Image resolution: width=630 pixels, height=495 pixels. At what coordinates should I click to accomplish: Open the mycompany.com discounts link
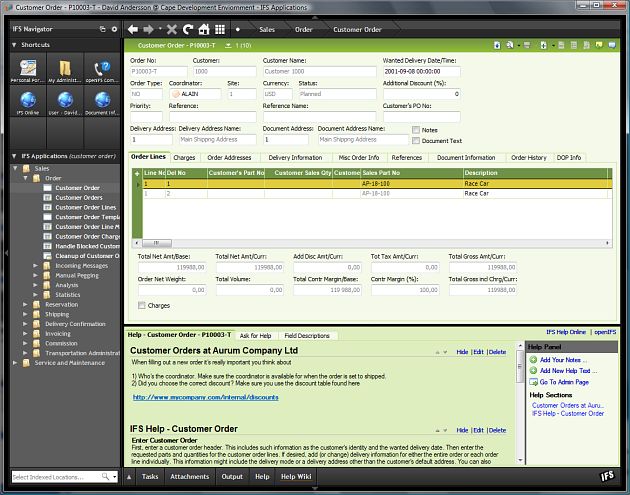point(205,397)
